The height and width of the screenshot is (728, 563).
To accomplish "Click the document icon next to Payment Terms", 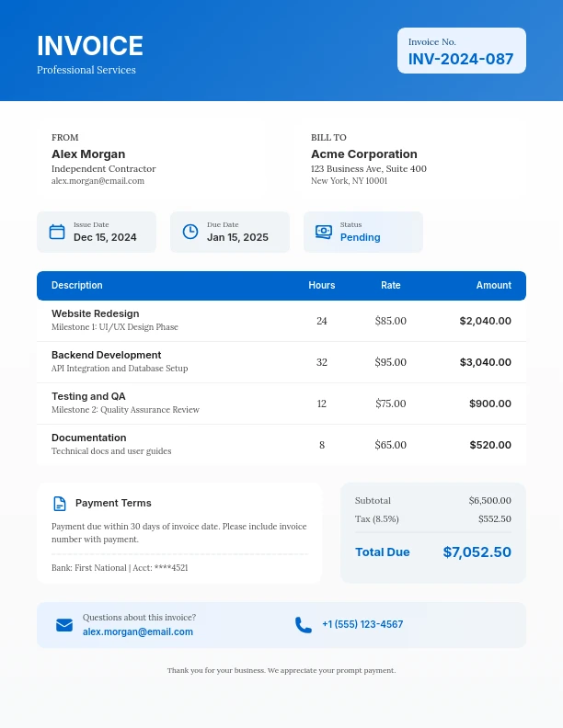I will tap(60, 504).
